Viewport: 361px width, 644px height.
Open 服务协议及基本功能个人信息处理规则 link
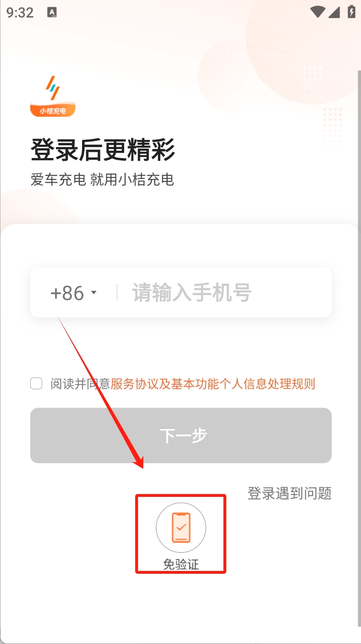pyautogui.click(x=213, y=384)
